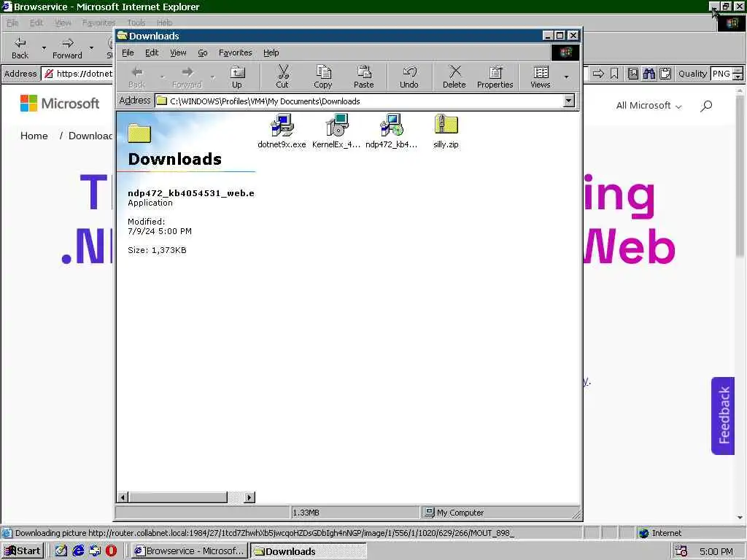The height and width of the screenshot is (560, 747).
Task: Open the Views dropdown arrow
Action: [566, 77]
